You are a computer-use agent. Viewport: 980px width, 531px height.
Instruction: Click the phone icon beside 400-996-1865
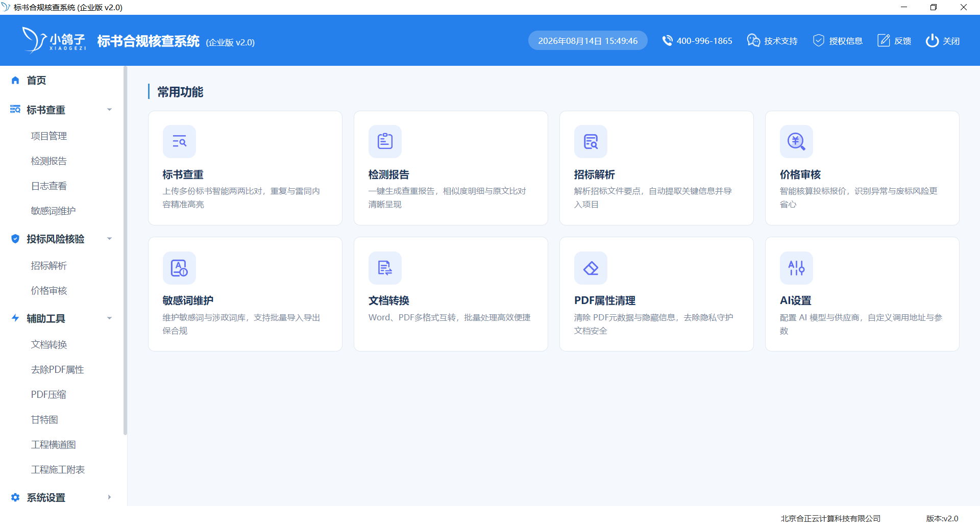tap(667, 40)
